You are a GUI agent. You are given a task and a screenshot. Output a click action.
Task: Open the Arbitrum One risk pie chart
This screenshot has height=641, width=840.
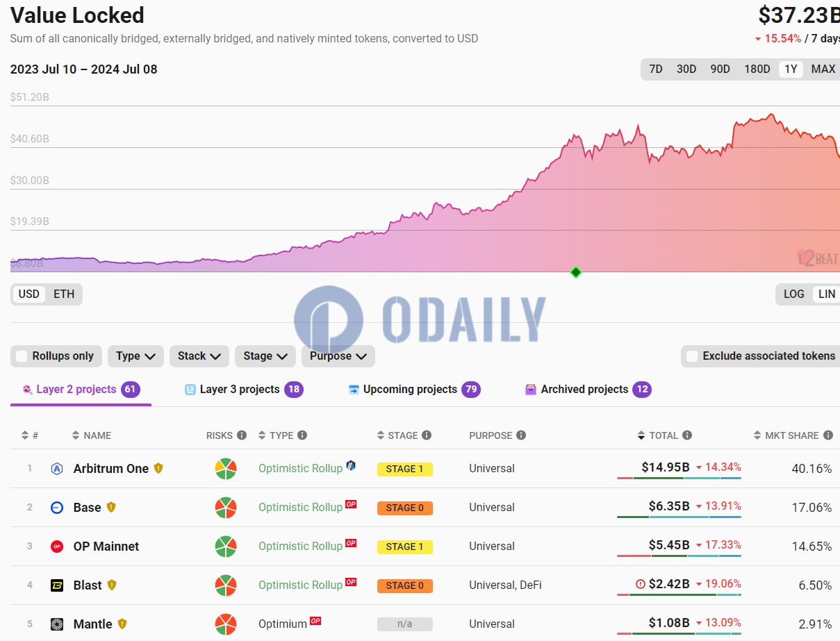pyautogui.click(x=226, y=469)
